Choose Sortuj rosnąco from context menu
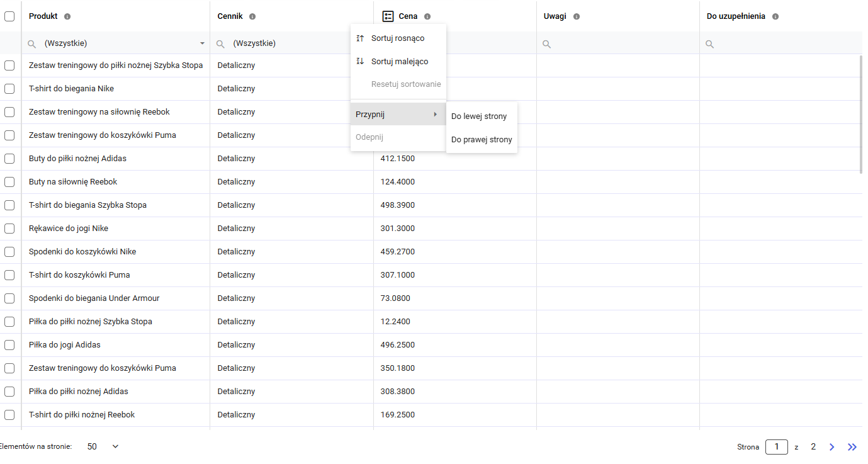Image resolution: width=868 pixels, height=464 pixels. [398, 38]
